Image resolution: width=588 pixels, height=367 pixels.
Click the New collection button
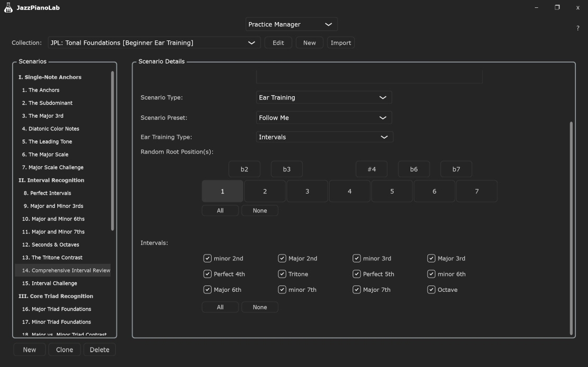point(309,43)
